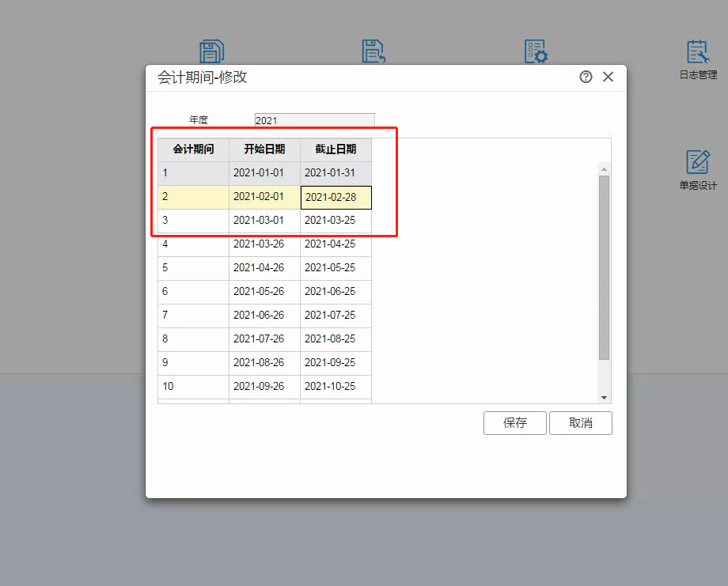This screenshot has width=728, height=586.
Task: Select period number cell 8
Action: (x=194, y=339)
